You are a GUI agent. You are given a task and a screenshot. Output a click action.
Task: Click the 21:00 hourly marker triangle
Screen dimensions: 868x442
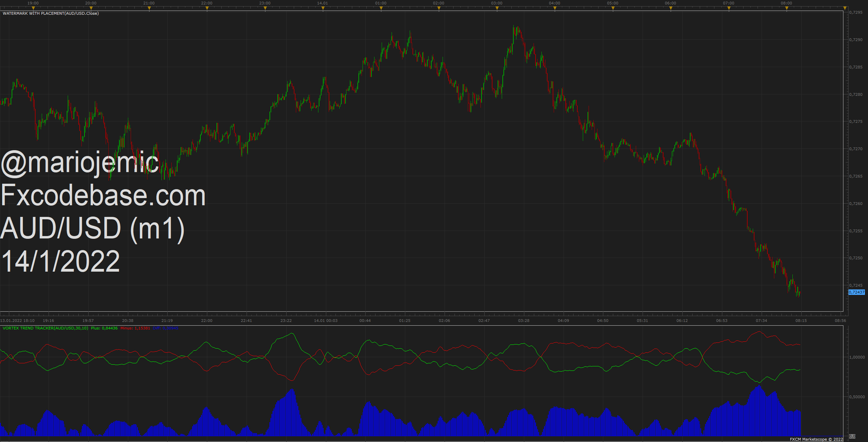pyautogui.click(x=149, y=9)
